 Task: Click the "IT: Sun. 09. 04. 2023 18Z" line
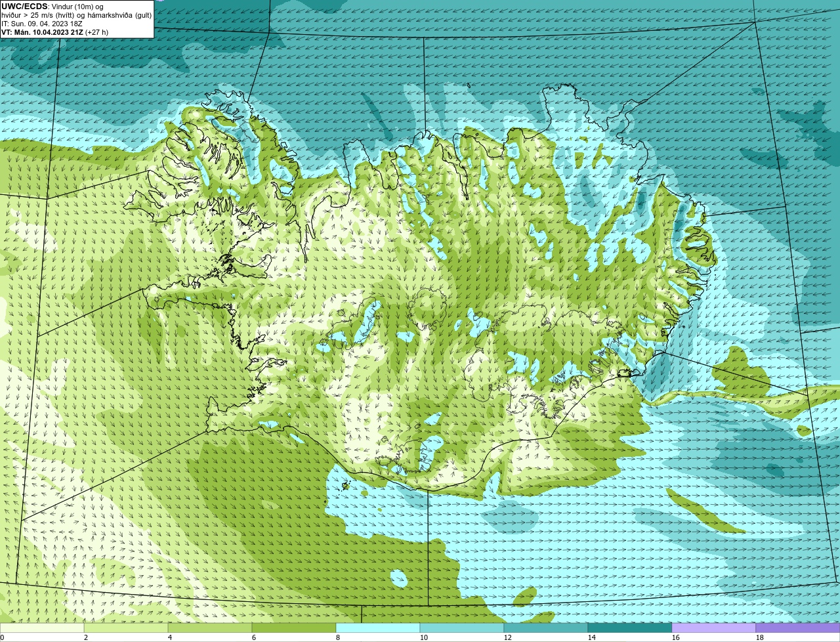tap(42, 24)
